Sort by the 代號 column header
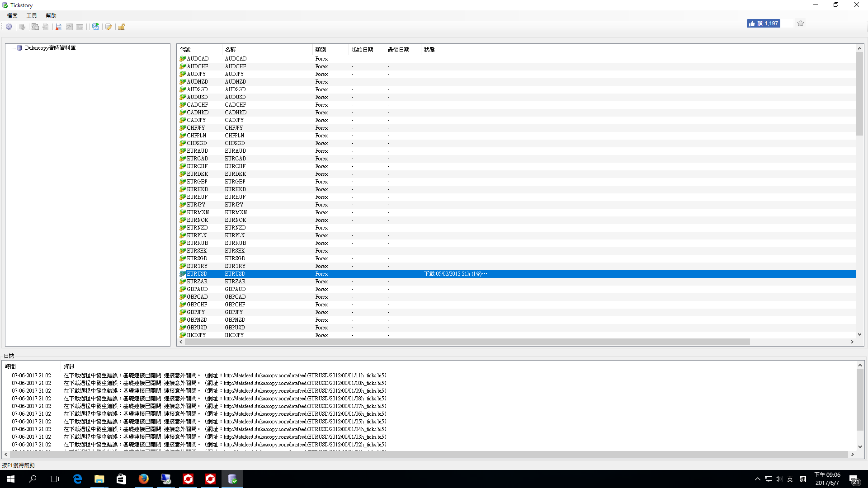 200,50
